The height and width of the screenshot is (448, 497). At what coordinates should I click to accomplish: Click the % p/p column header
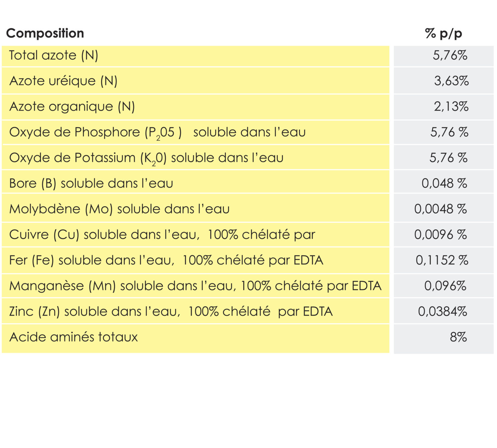[x=443, y=33]
